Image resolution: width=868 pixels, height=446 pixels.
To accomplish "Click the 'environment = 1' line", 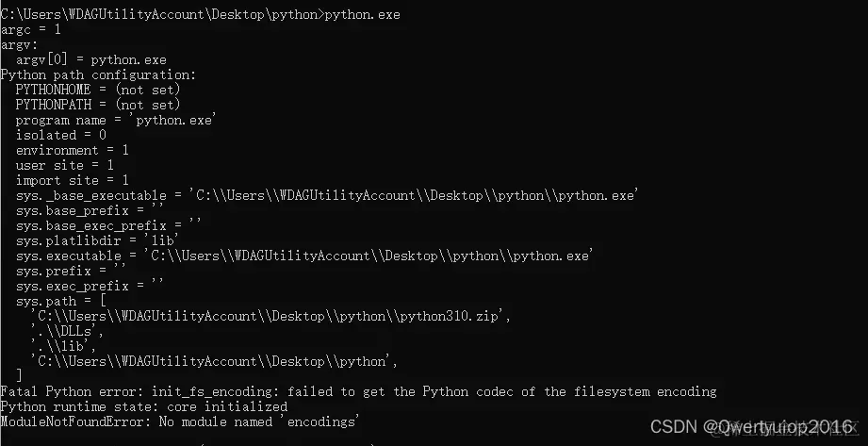I will [x=72, y=150].
